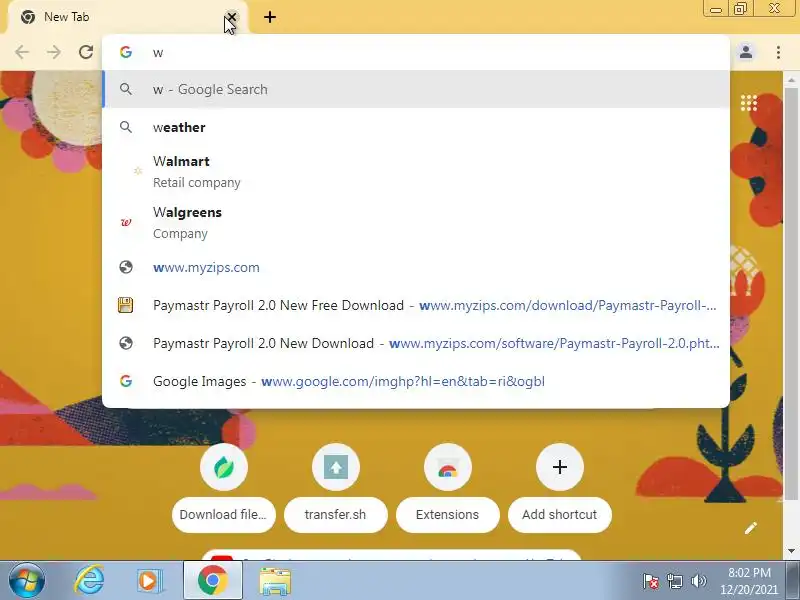The height and width of the screenshot is (600, 800).
Task: Reload the current page
Action: (x=86, y=52)
